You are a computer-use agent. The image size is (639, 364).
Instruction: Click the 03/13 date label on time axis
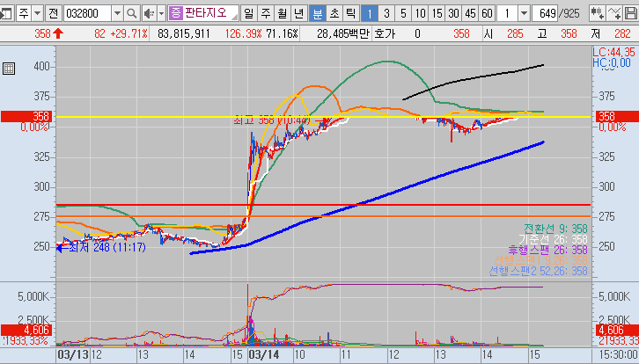coord(73,354)
